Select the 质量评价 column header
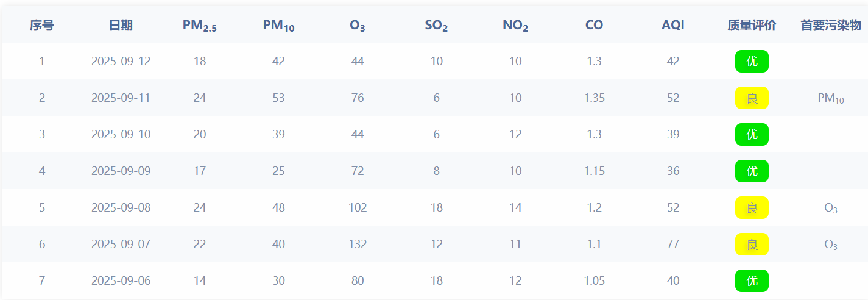 [752, 25]
